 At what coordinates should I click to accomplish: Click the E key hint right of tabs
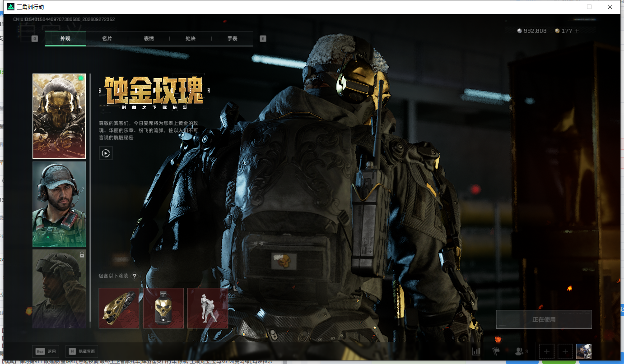pyautogui.click(x=263, y=39)
